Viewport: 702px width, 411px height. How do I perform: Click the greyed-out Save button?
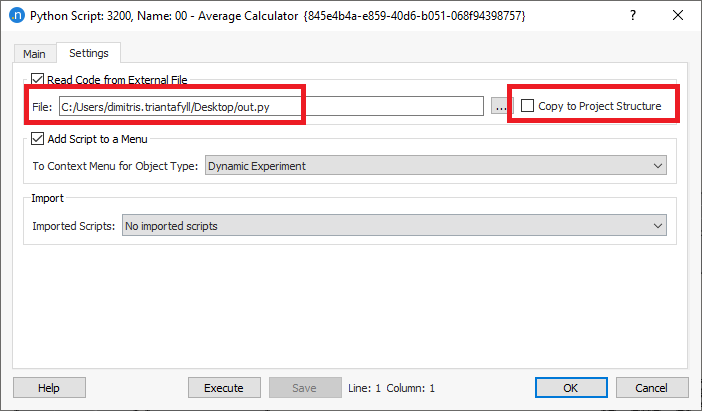tap(304, 388)
